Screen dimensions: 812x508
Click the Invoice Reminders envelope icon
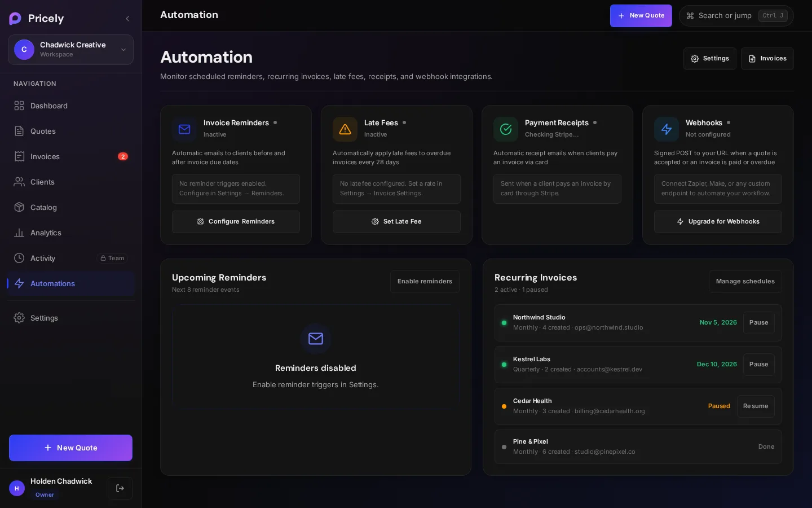(184, 129)
